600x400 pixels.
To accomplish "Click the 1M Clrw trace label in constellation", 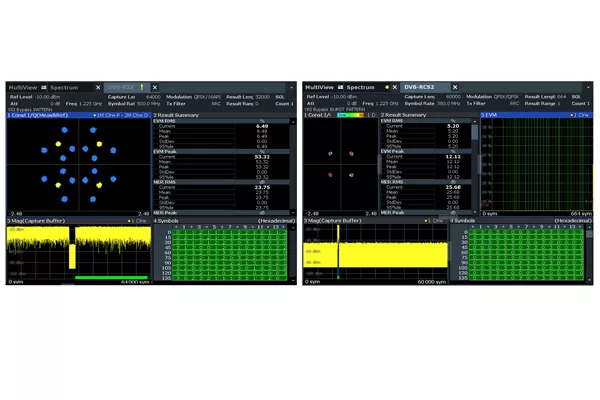I will (x=107, y=115).
